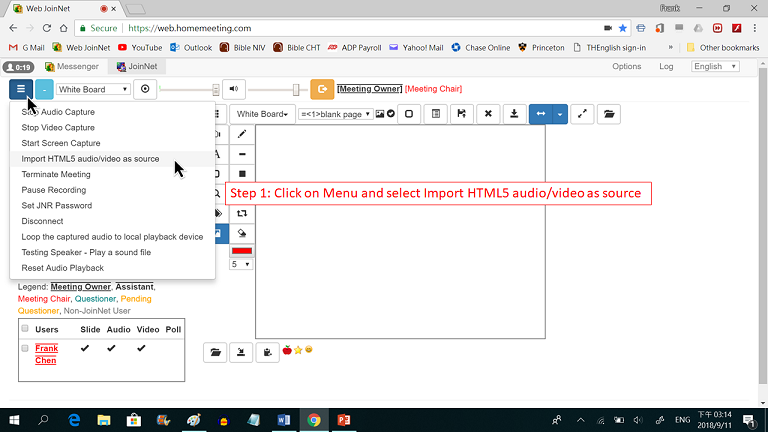Viewport: 768px width, 432px height.
Task: Click the Options link
Action: click(626, 67)
